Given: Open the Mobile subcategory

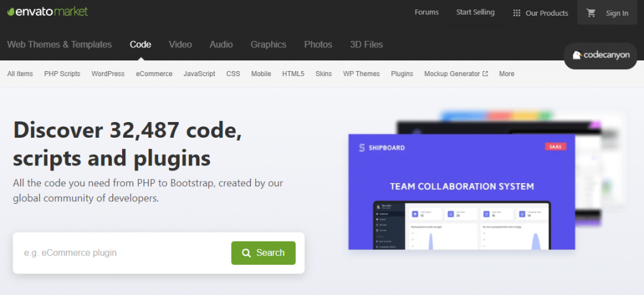Looking at the screenshot, I should tap(261, 74).
